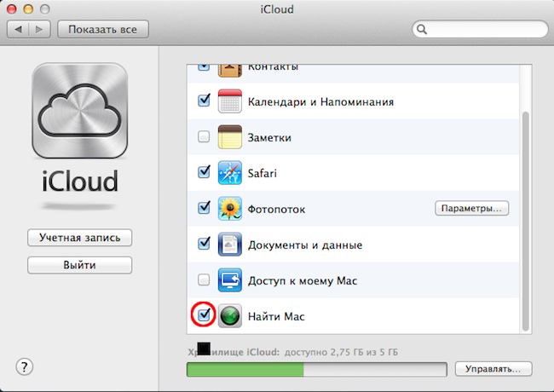Click the Показать все toolbar button
Image resolution: width=554 pixels, height=392 pixels.
pos(103,29)
